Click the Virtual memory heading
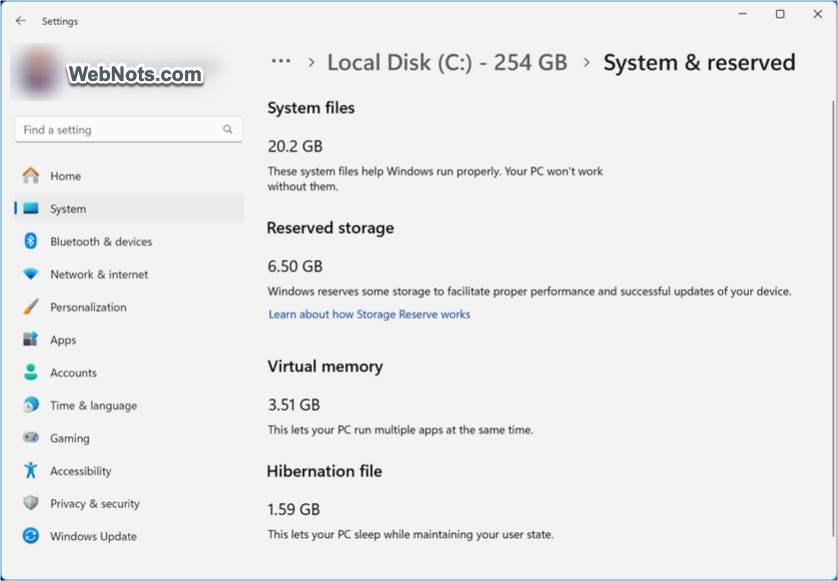Screen dimensions: 838x581 pyautogui.click(x=325, y=367)
